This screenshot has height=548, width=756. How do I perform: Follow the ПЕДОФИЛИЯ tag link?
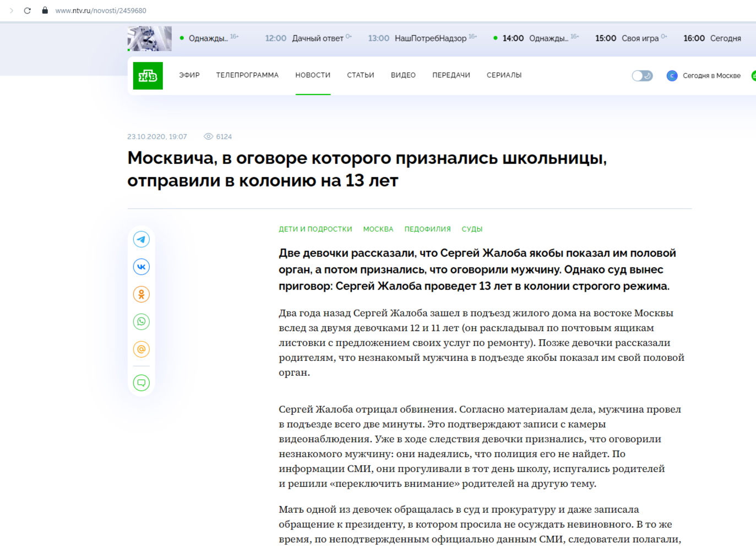(427, 229)
